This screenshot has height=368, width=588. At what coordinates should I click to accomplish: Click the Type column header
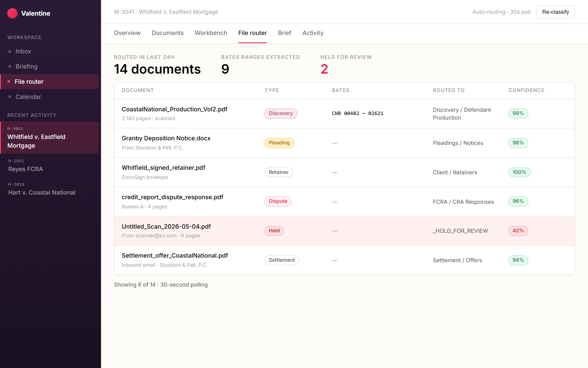click(272, 90)
